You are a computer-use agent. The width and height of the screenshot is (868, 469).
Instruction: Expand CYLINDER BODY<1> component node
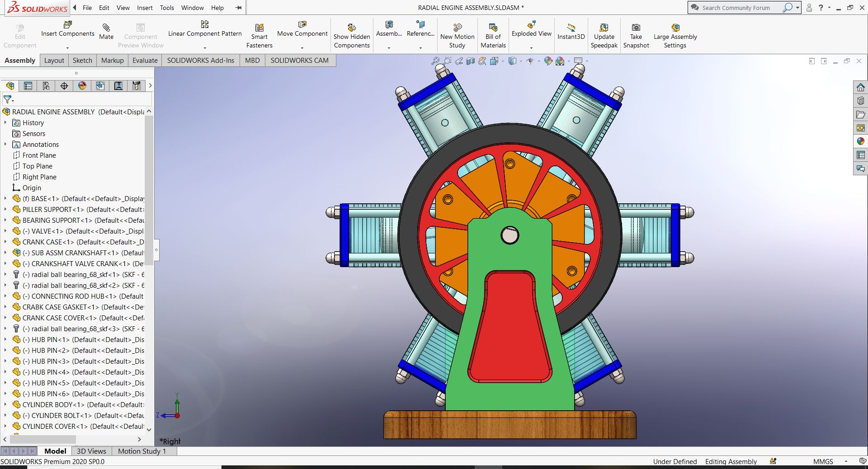[x=5, y=404]
